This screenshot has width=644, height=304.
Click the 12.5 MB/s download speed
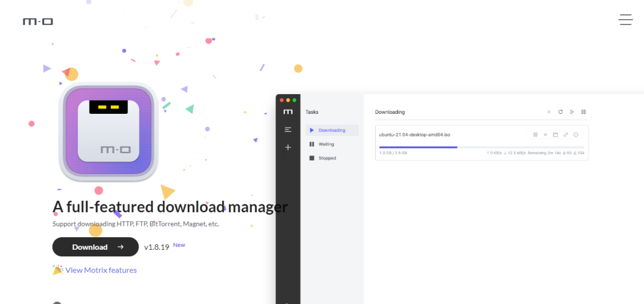tap(515, 153)
